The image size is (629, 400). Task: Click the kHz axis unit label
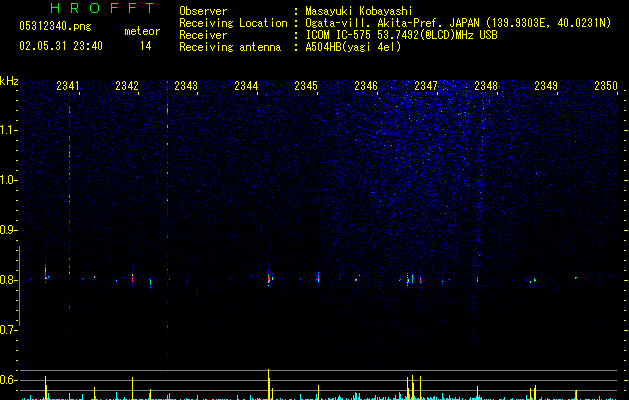click(x=9, y=81)
